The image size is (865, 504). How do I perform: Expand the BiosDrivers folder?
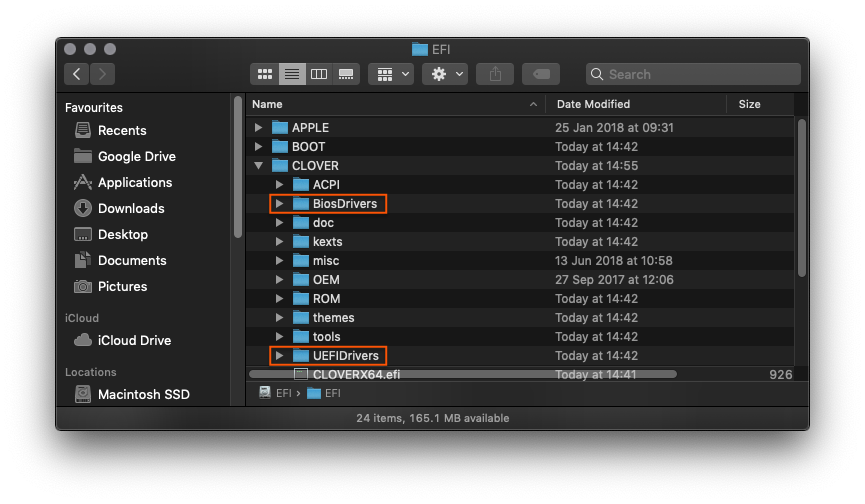pyautogui.click(x=279, y=203)
